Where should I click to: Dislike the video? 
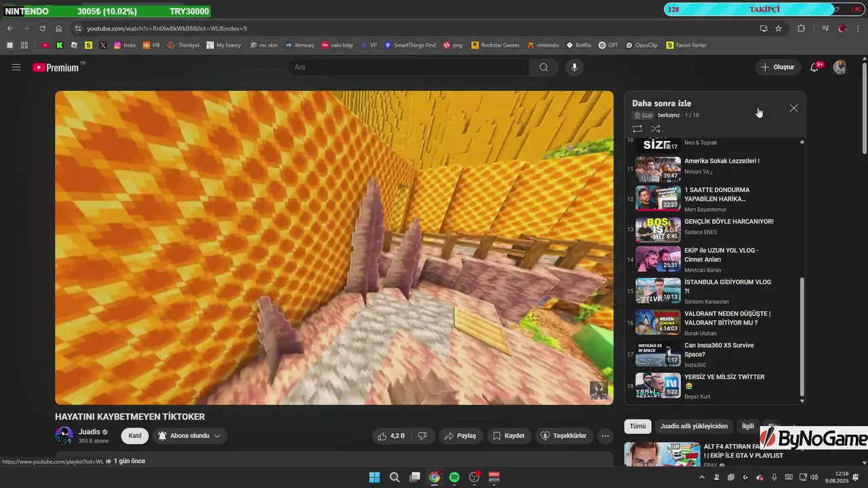[422, 436]
